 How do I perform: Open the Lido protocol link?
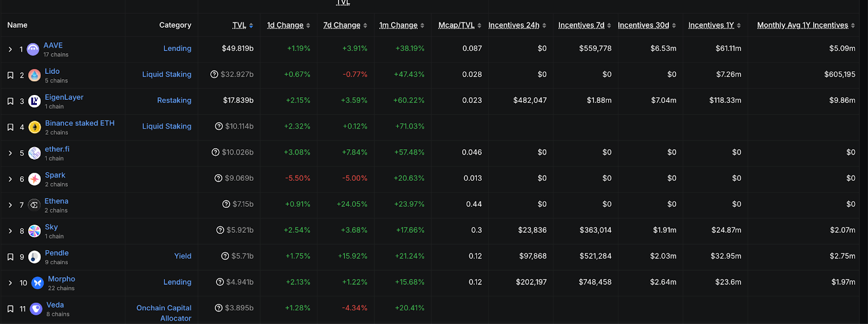(x=52, y=71)
